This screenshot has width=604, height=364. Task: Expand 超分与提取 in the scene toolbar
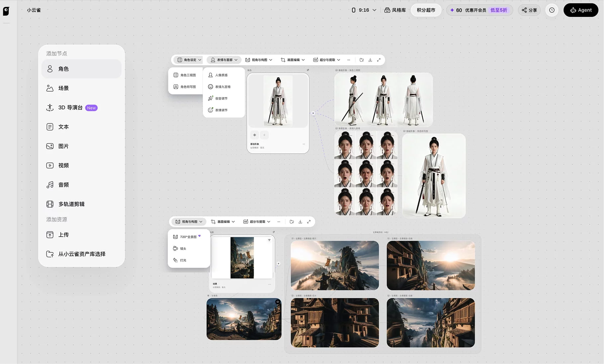[257, 222]
